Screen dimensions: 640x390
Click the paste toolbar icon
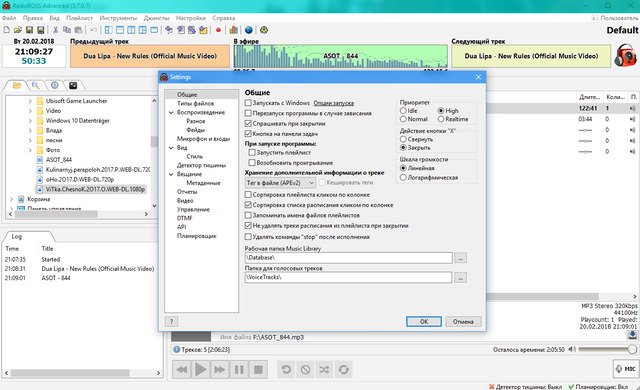[x=78, y=30]
